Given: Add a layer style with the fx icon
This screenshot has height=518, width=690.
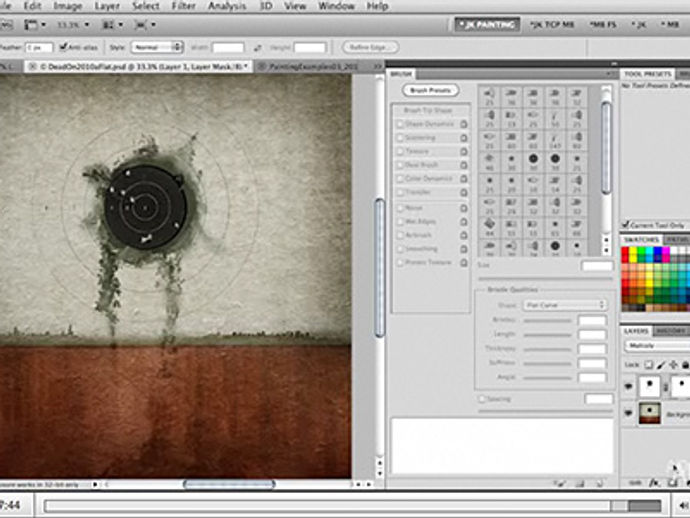Looking at the screenshot, I should pyautogui.click(x=655, y=483).
